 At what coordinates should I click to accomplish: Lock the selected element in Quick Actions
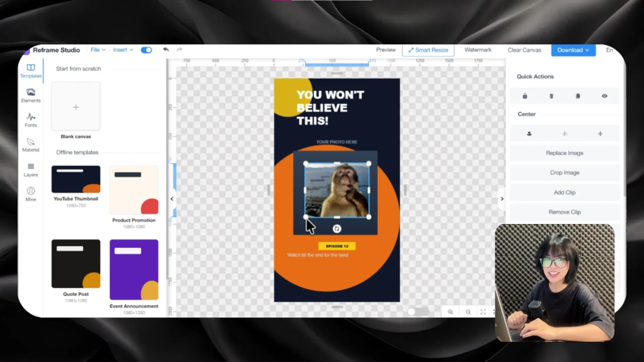click(525, 96)
